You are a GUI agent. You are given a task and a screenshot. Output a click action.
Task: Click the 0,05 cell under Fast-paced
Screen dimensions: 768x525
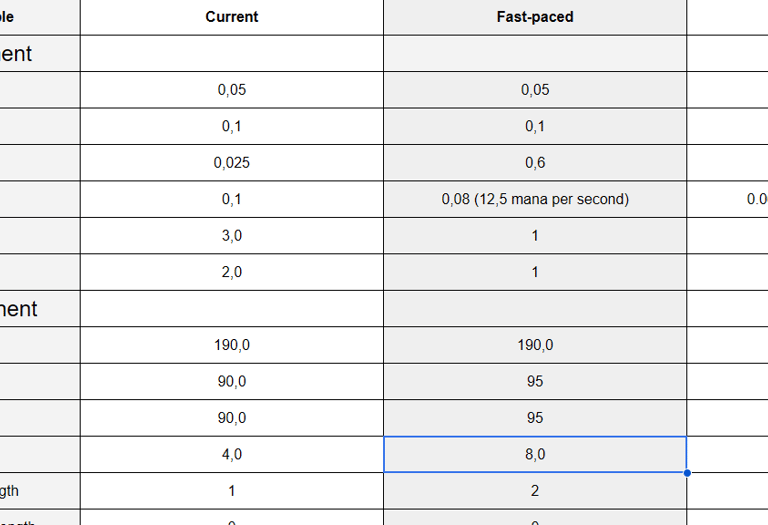pyautogui.click(x=535, y=90)
